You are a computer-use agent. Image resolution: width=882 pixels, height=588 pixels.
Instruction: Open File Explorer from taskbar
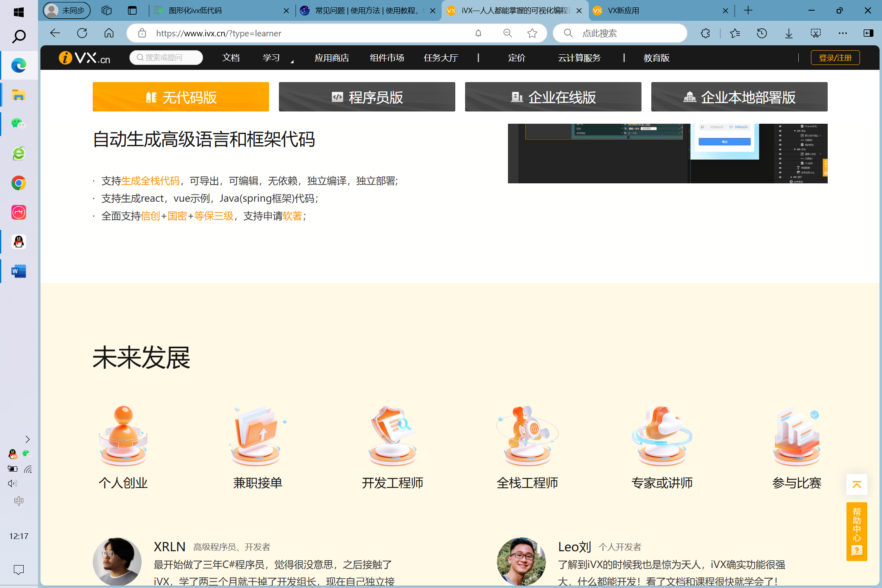[19, 95]
